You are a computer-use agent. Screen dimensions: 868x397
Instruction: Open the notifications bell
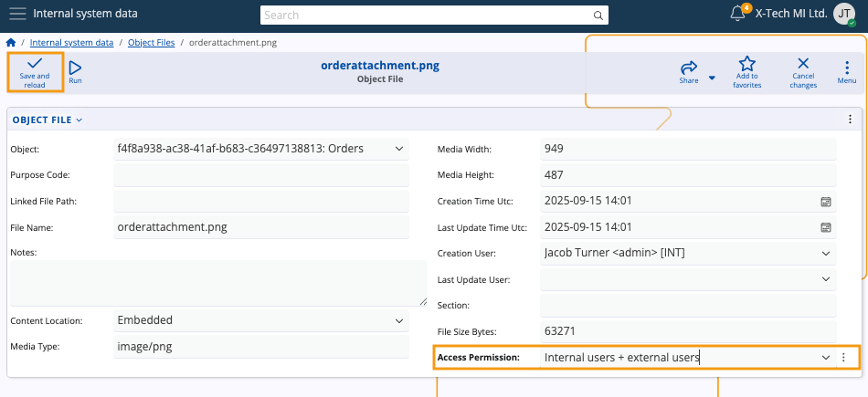pos(738,14)
